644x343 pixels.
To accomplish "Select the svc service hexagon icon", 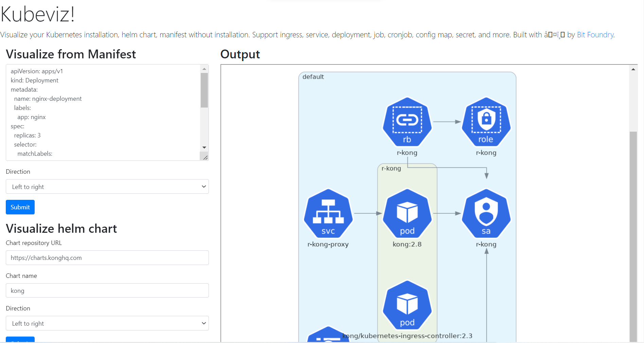I will [328, 214].
